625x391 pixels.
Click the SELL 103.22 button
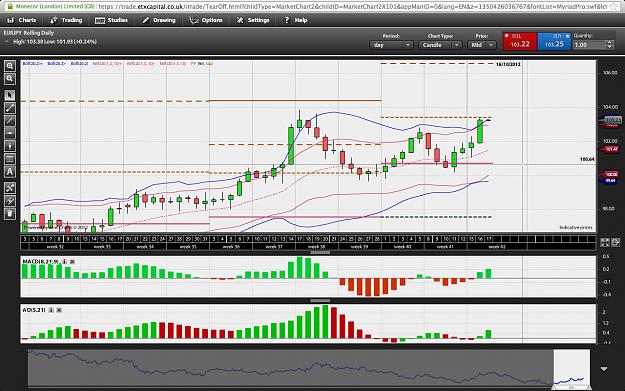(520, 41)
